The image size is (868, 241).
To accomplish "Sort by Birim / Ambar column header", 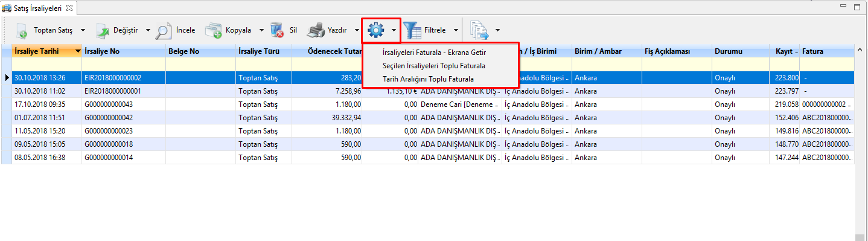I will pos(607,52).
